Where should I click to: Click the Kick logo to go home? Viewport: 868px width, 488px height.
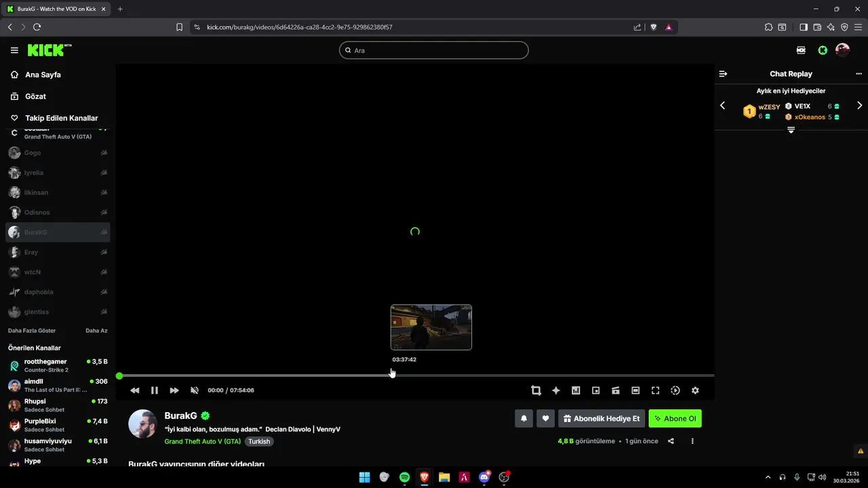pyautogui.click(x=50, y=50)
